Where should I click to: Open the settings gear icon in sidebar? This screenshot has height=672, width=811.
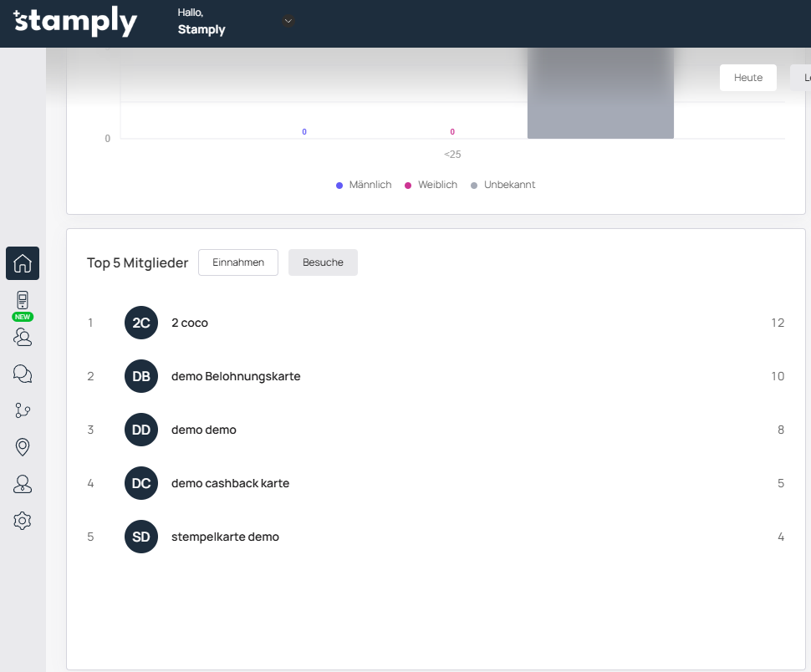click(23, 521)
